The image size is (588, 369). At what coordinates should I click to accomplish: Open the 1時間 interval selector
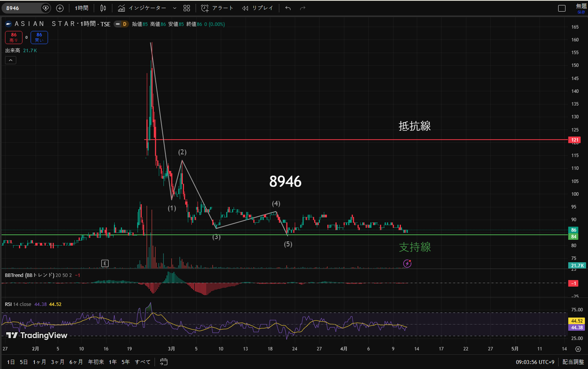pos(82,8)
